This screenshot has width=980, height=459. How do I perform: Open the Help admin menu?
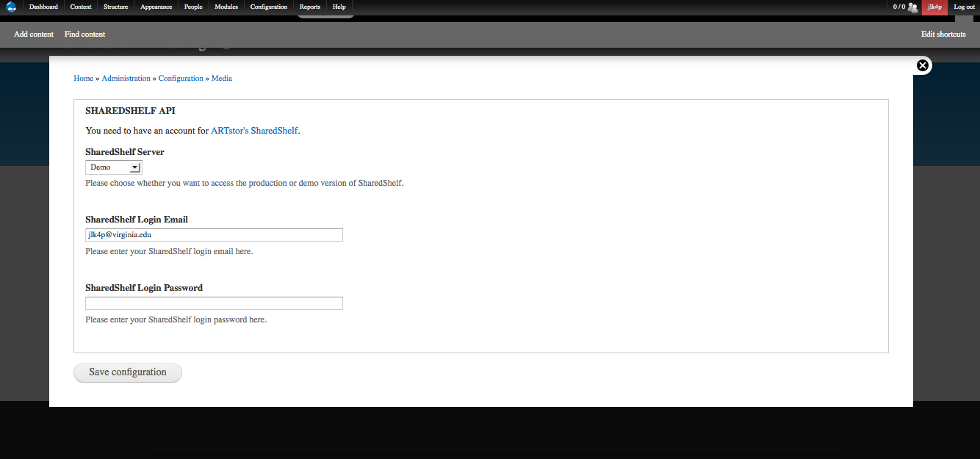point(339,7)
